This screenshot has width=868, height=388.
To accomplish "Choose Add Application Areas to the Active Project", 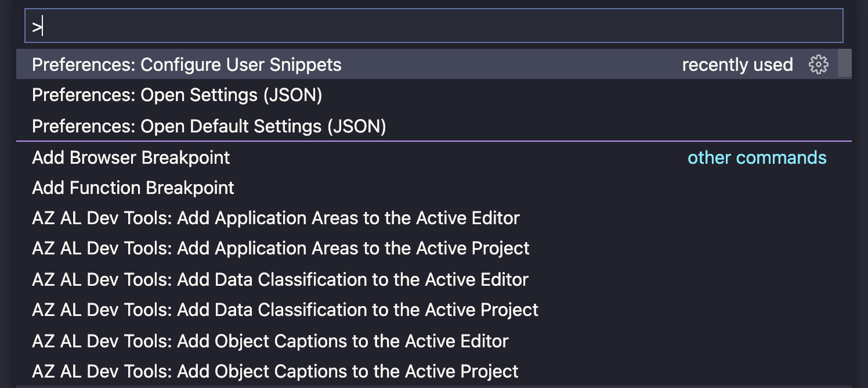I will pos(281,249).
